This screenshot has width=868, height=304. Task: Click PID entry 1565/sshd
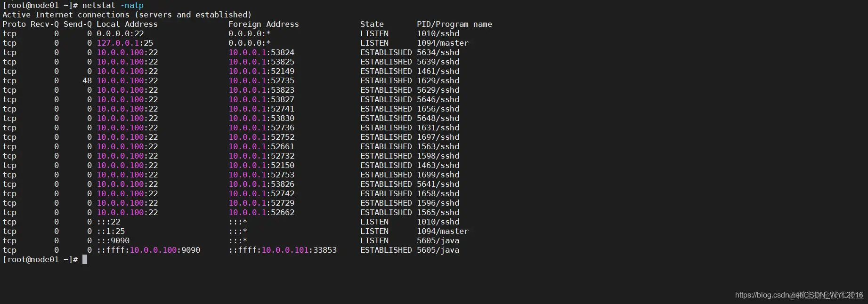(438, 212)
